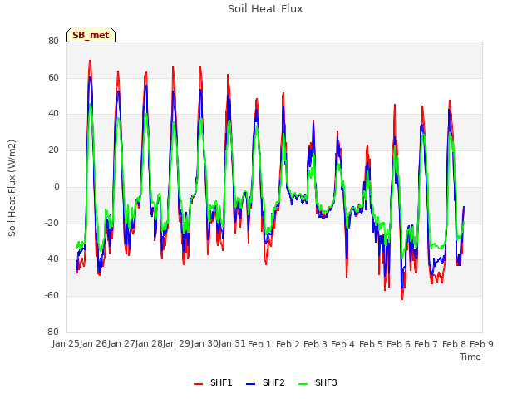Click the Jan 26 x-axis label
532x399 pixels.
[x=91, y=343]
